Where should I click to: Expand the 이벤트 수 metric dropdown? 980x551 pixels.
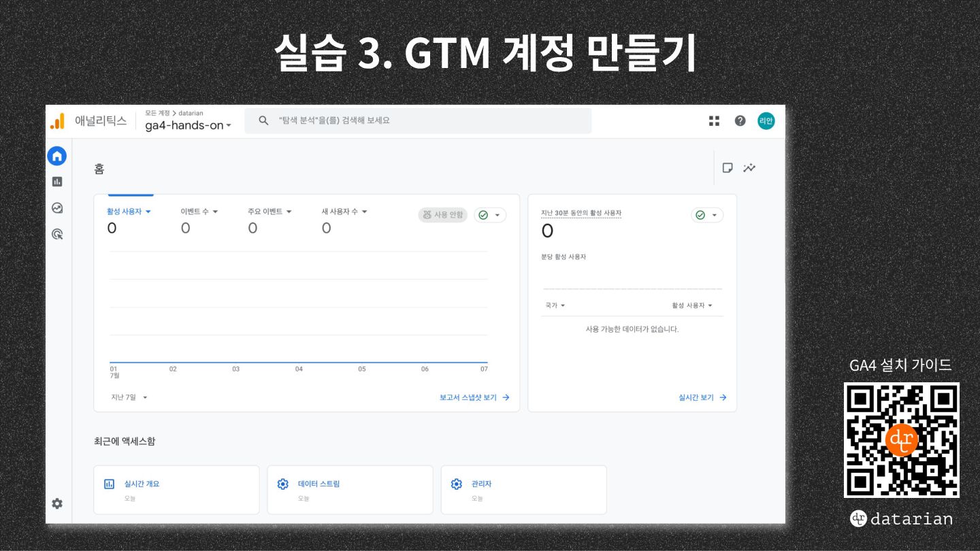199,212
